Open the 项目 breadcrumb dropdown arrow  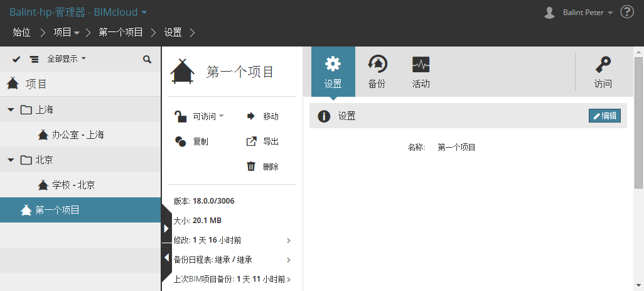pyautogui.click(x=77, y=33)
